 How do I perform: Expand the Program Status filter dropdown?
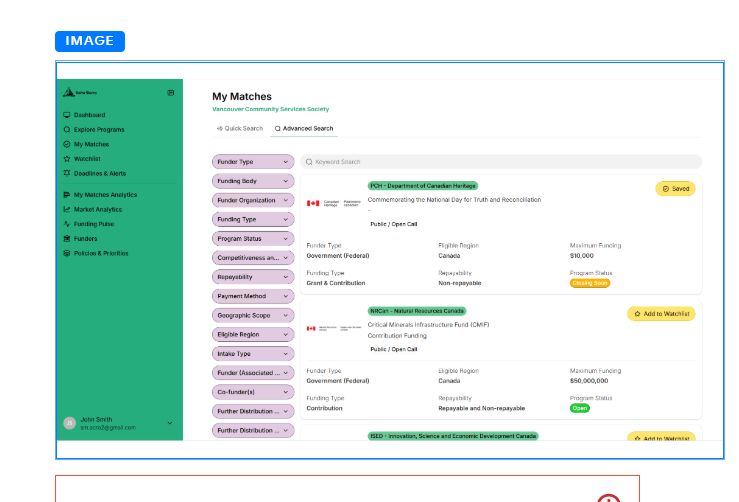pyautogui.click(x=253, y=239)
